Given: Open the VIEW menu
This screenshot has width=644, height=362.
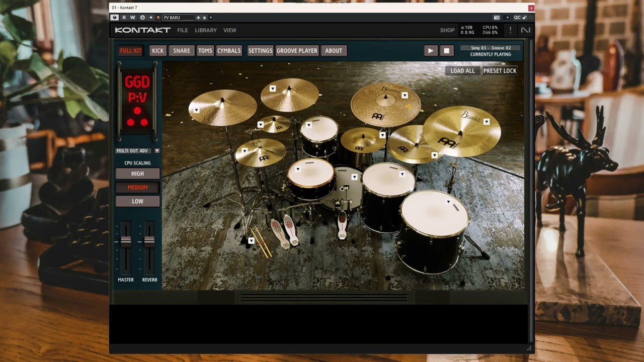Looking at the screenshot, I should click(x=229, y=30).
